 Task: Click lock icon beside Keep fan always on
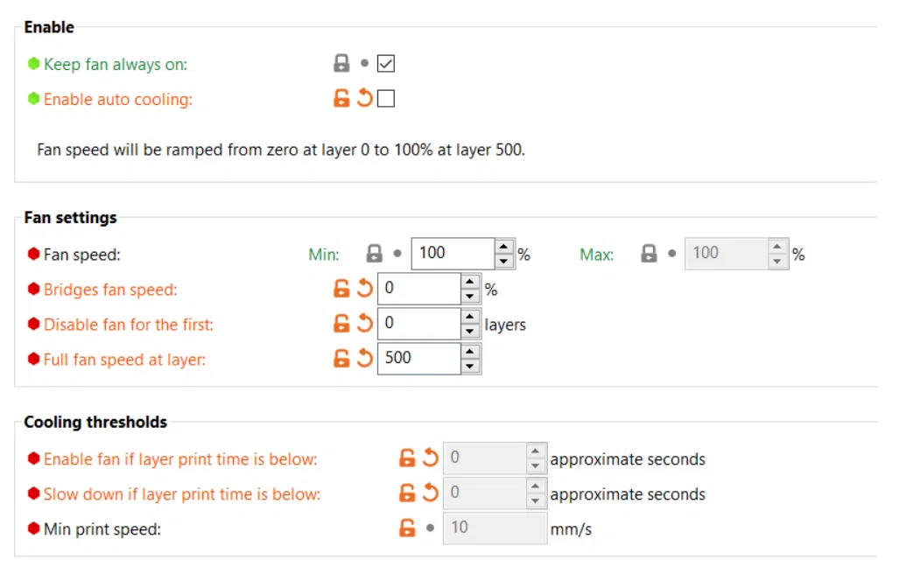tap(341, 64)
